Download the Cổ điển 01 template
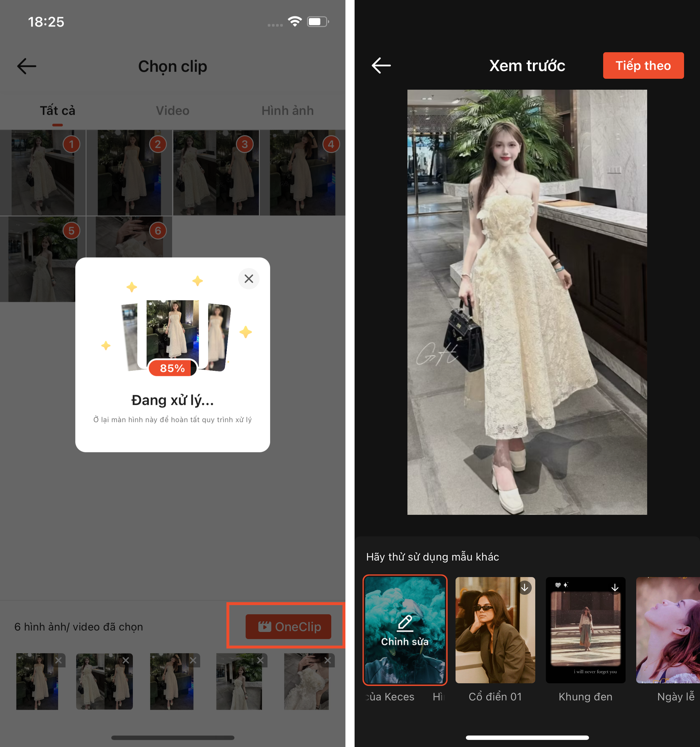Image resolution: width=700 pixels, height=747 pixels. (525, 587)
